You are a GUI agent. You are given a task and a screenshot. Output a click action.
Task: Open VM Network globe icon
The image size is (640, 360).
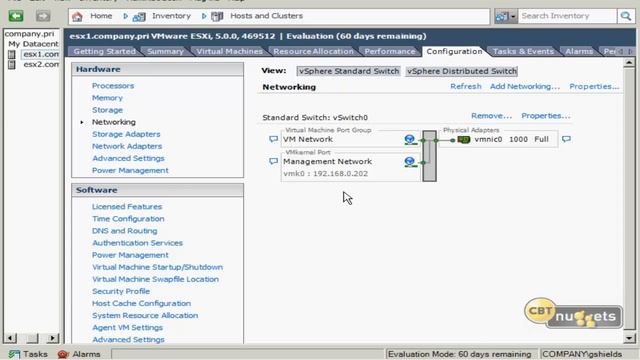tap(410, 139)
